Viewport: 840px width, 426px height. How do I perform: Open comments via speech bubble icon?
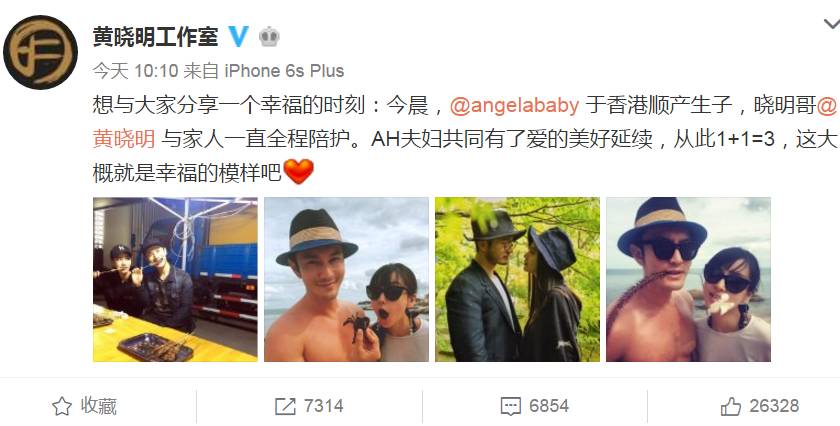(x=511, y=407)
